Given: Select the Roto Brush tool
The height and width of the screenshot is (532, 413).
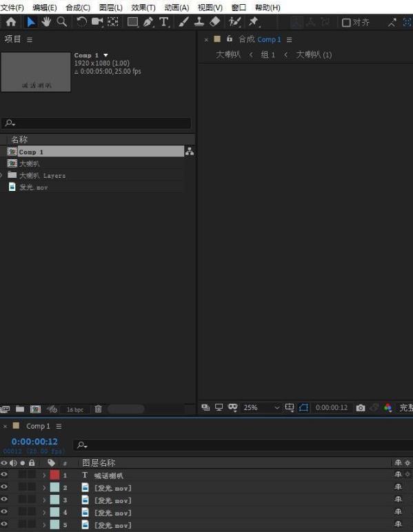Looking at the screenshot, I should pos(234,22).
